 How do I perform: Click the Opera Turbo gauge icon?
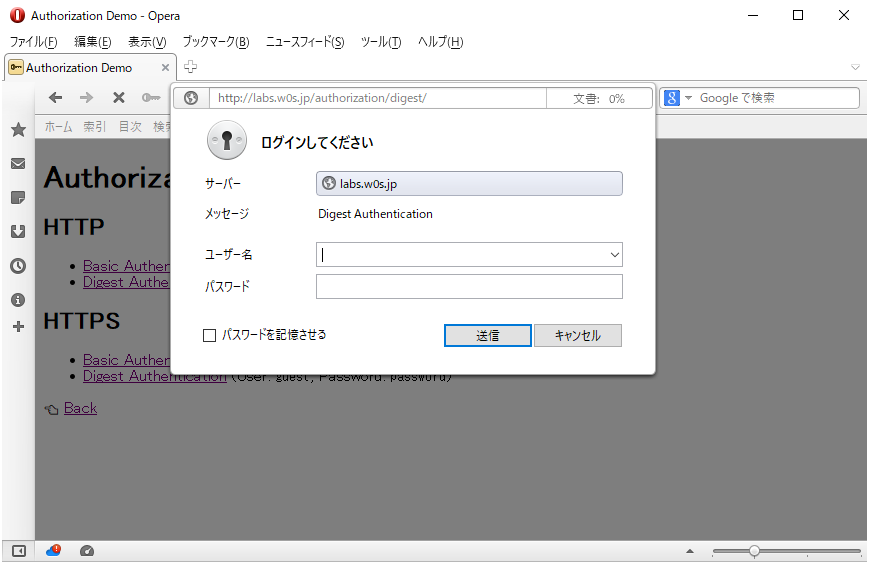click(x=87, y=551)
